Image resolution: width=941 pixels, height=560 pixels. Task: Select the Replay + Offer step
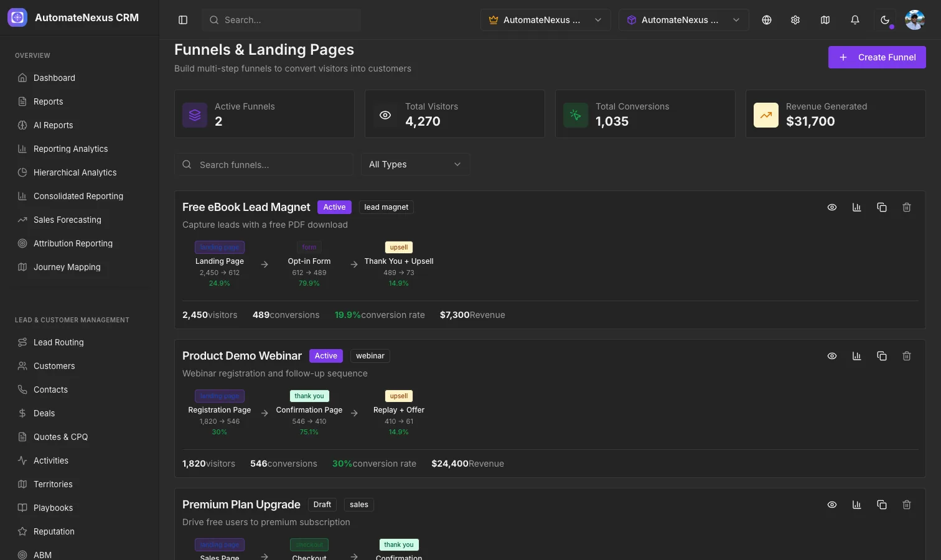pyautogui.click(x=399, y=413)
